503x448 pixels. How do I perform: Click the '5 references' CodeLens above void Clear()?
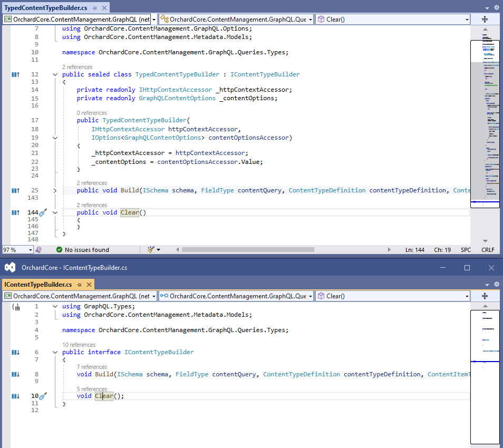(x=92, y=389)
